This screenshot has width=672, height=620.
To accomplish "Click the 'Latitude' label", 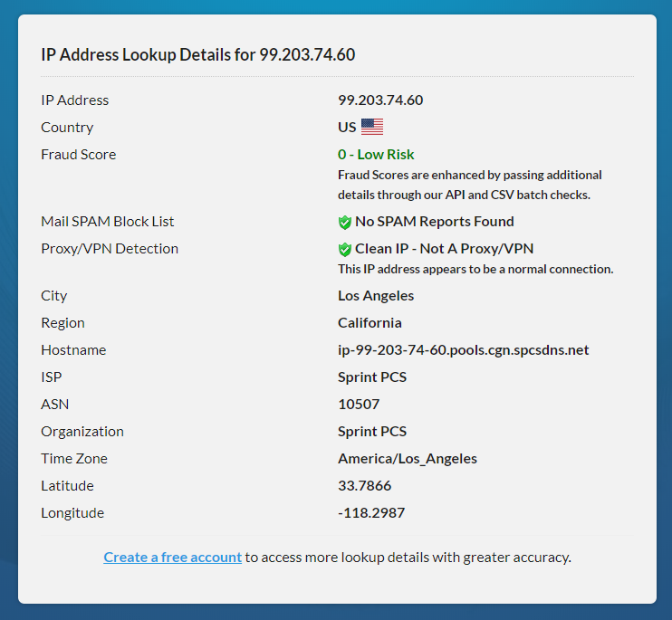I will pyautogui.click(x=67, y=485).
